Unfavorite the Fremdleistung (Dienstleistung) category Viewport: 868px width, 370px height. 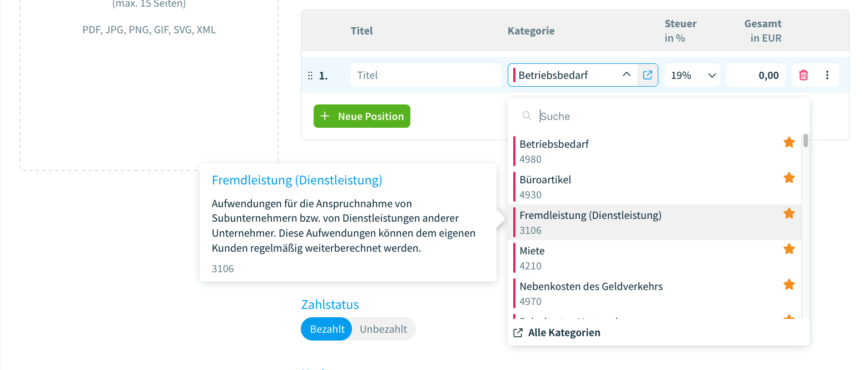pyautogui.click(x=789, y=213)
